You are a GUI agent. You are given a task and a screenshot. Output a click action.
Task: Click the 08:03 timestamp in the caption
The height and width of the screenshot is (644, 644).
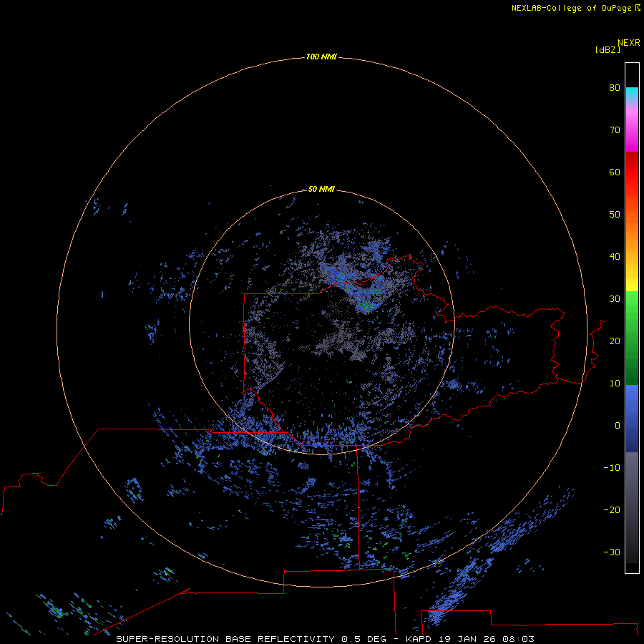pyautogui.click(x=518, y=639)
